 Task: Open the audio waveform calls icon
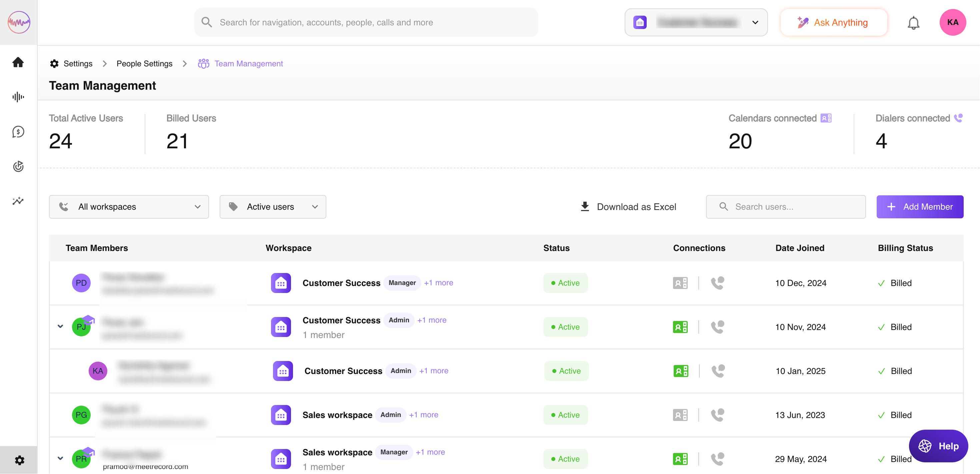pyautogui.click(x=18, y=97)
